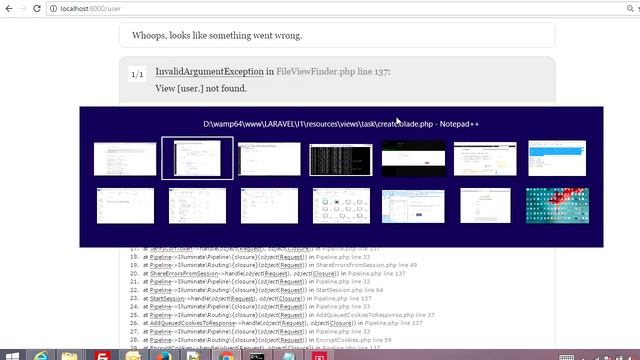This screenshot has width=640, height=360.
Task: Click 'StartSession.php line 64' text
Action: click(349, 290)
